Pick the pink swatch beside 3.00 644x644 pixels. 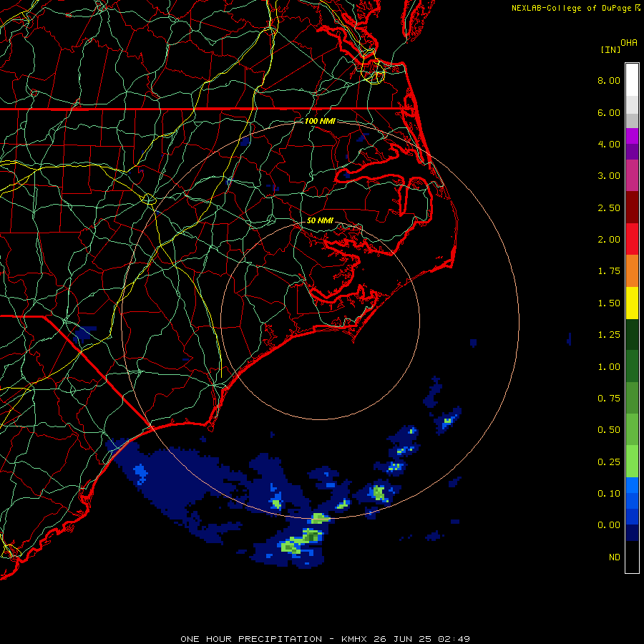coord(632,175)
